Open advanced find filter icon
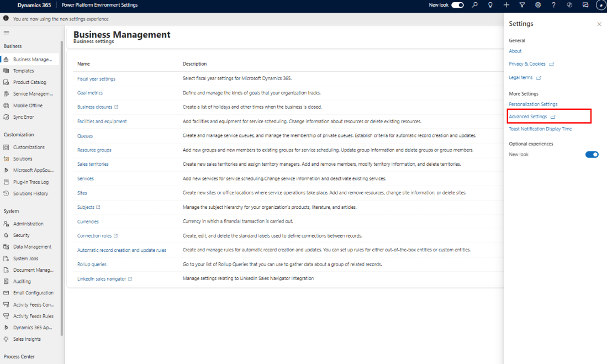Image resolution: width=607 pixels, height=364 pixels. click(x=522, y=5)
